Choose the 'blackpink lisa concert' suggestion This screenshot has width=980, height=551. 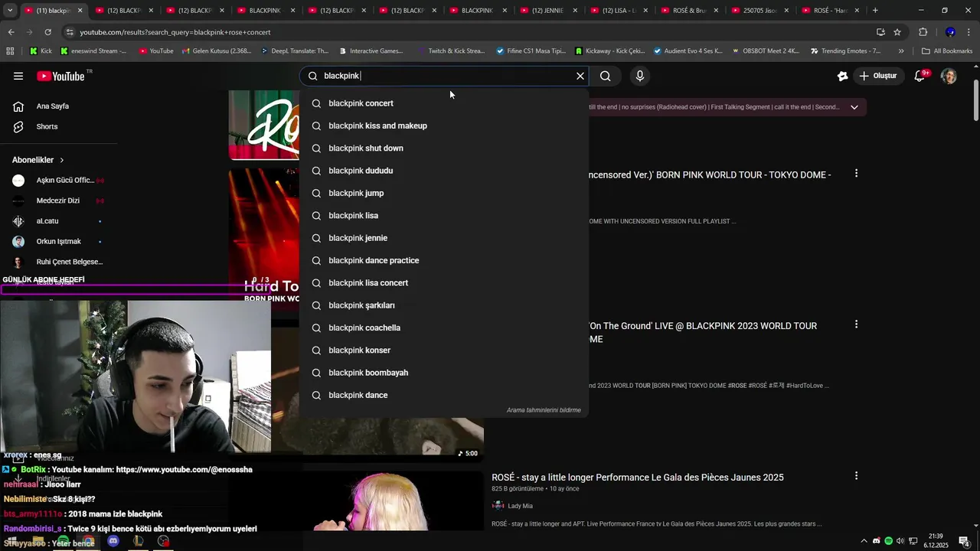(444, 283)
